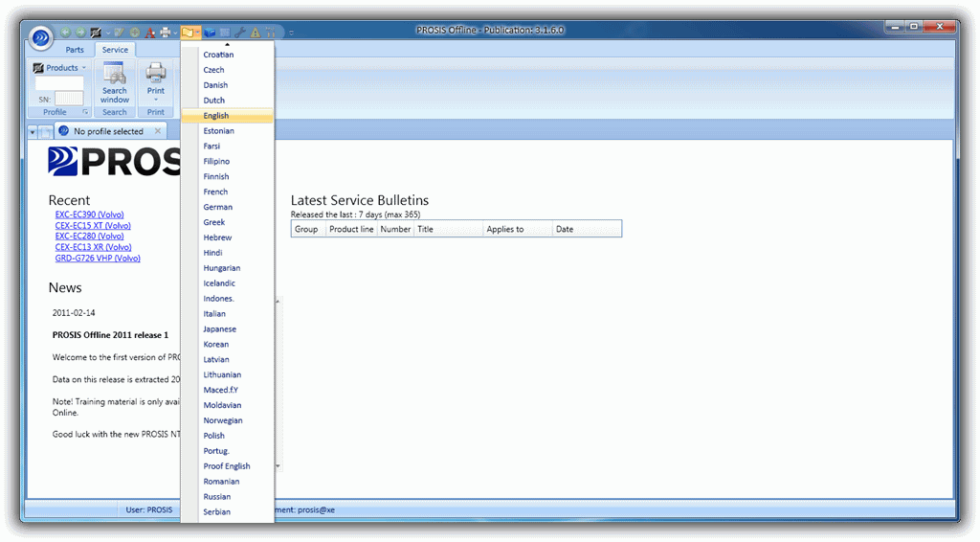Switch to the Service ribbon tab

tap(115, 50)
